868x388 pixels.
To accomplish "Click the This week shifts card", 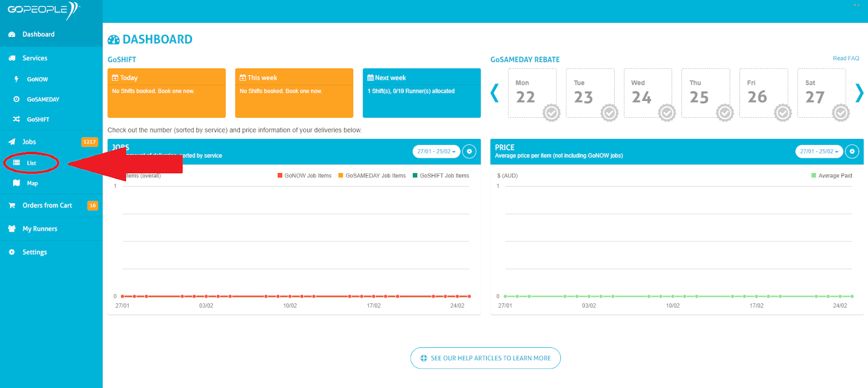I will coord(294,93).
